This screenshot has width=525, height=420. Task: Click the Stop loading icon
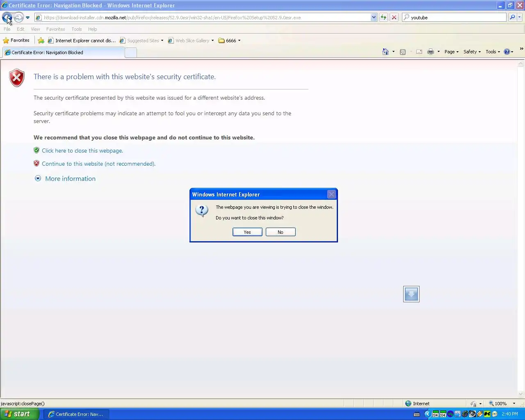pos(394,17)
